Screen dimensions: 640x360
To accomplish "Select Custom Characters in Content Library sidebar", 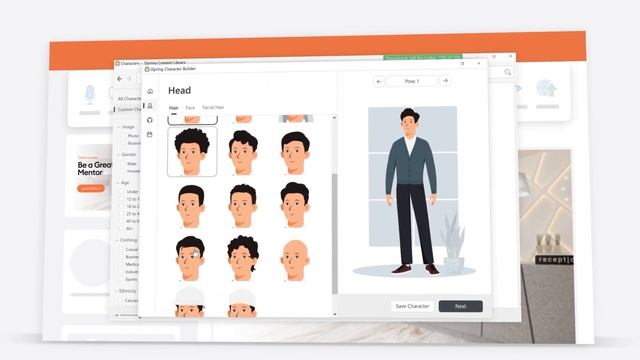I will pos(129,109).
